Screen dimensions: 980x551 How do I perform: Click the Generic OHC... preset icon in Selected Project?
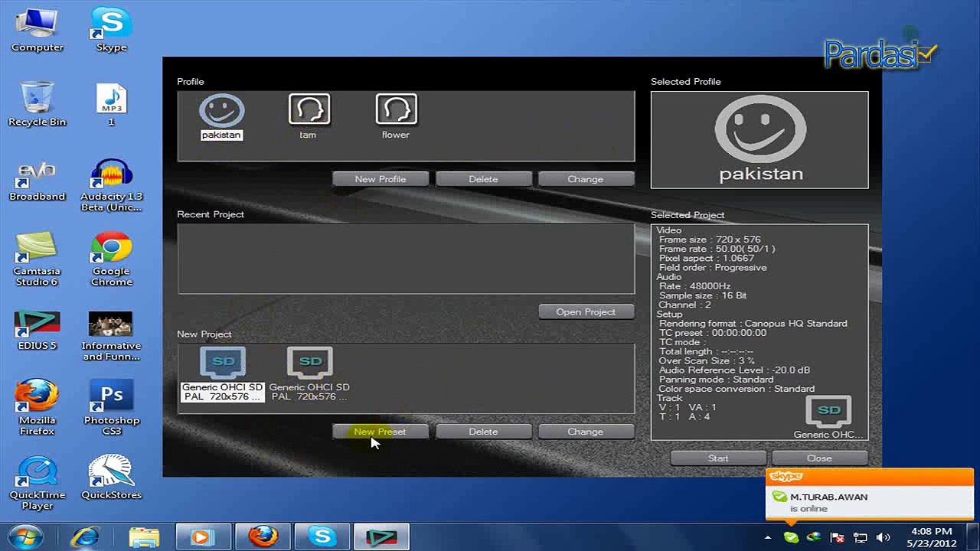pos(828,418)
